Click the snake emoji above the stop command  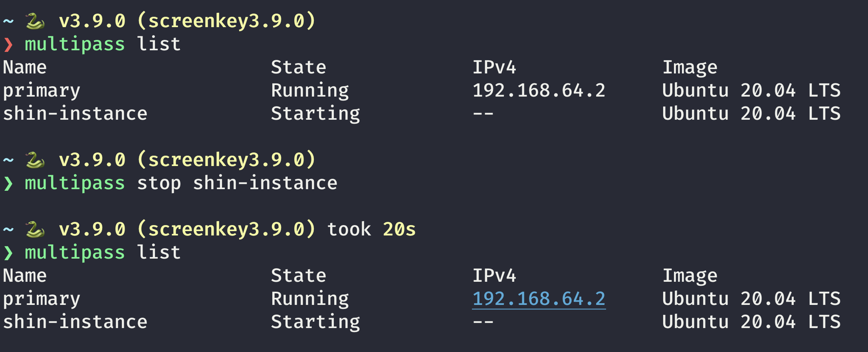point(35,160)
